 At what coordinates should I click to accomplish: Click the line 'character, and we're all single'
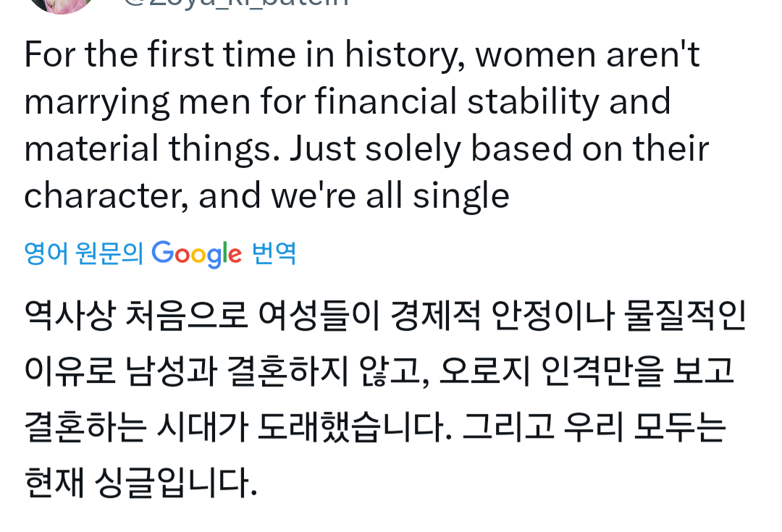click(266, 195)
